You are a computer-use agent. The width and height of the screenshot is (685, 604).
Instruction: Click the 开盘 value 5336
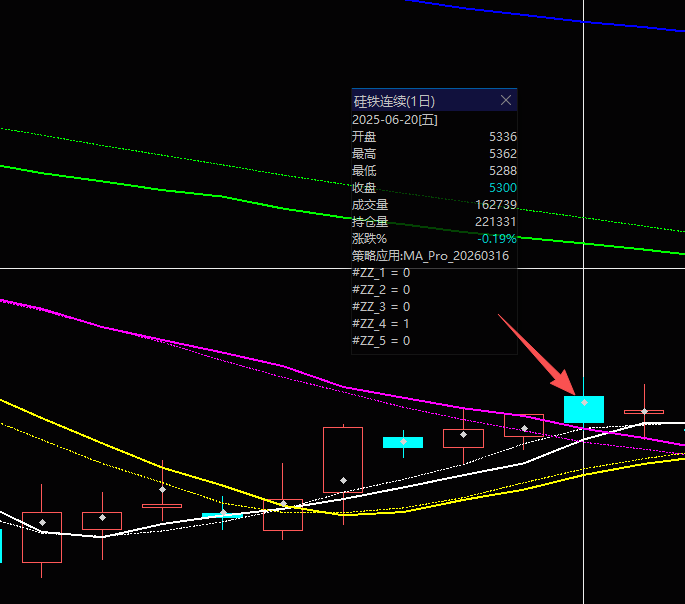502,136
